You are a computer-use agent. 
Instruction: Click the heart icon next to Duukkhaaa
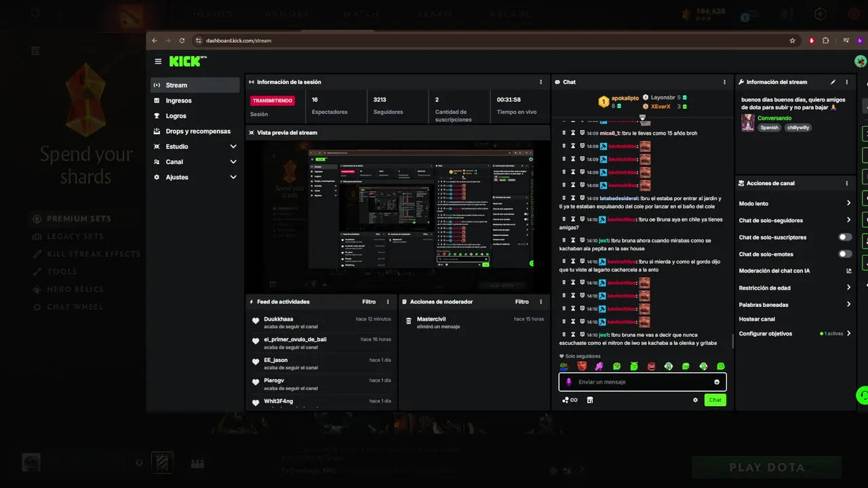[256, 321]
